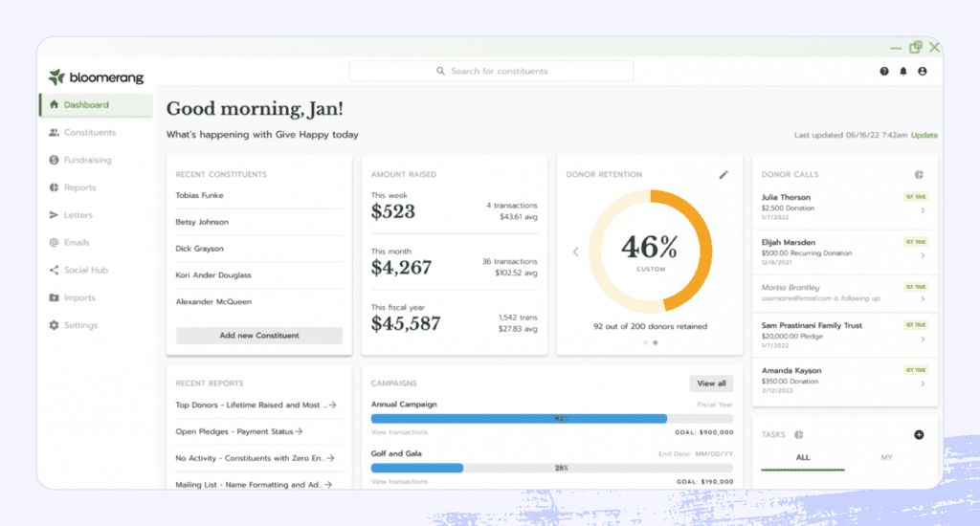Screen dimensions: 980x526
Task: Open the No Activity report arrow
Action: (330, 458)
